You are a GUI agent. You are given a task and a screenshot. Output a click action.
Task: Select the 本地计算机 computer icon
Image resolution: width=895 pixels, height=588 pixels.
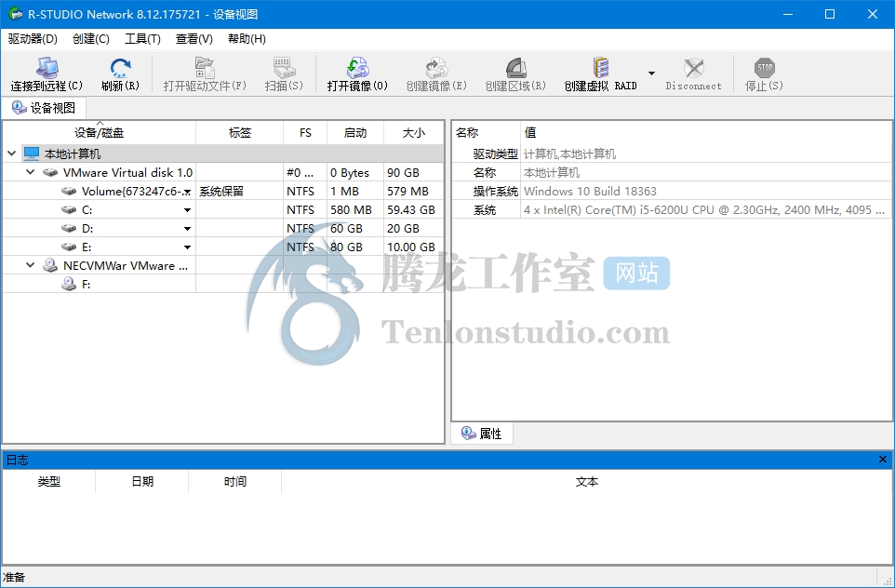pos(32,154)
